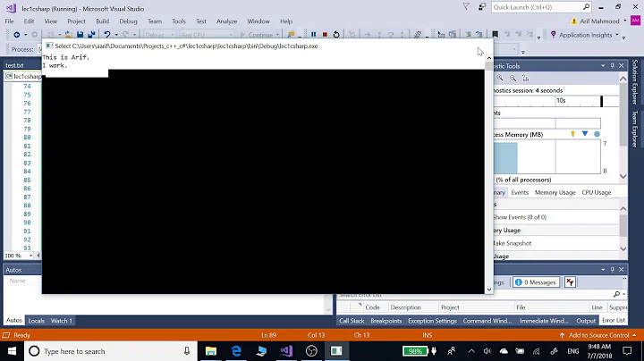Click the filter icon beside 0 Messages
This screenshot has width=644, height=361.
coord(569,282)
